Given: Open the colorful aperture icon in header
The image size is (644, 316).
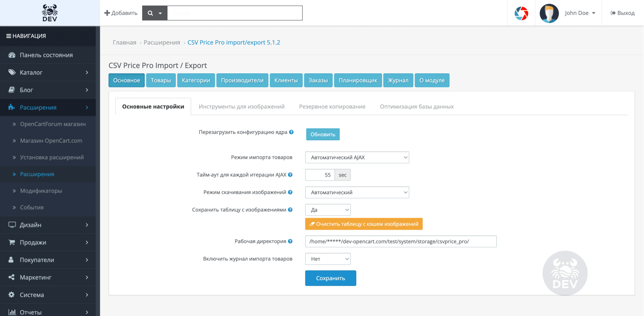Looking at the screenshot, I should pyautogui.click(x=521, y=13).
